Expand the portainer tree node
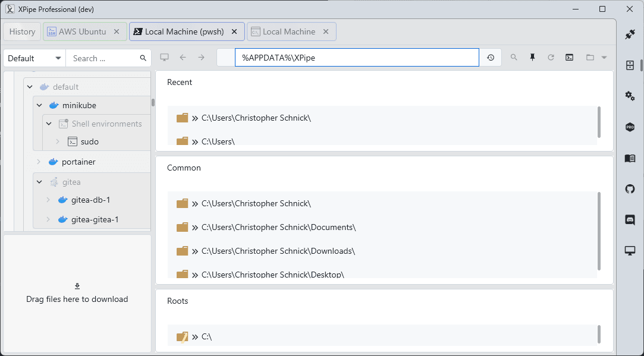Screen dimensions: 644x356 [x=39, y=162]
